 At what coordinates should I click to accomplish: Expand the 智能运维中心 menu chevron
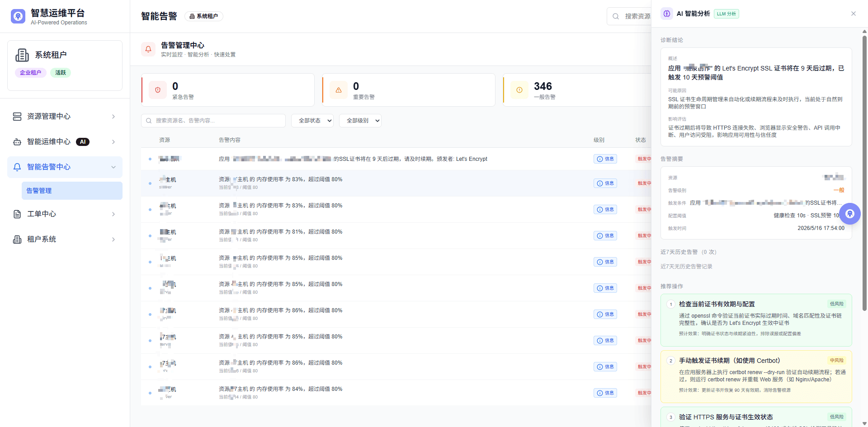coord(113,142)
